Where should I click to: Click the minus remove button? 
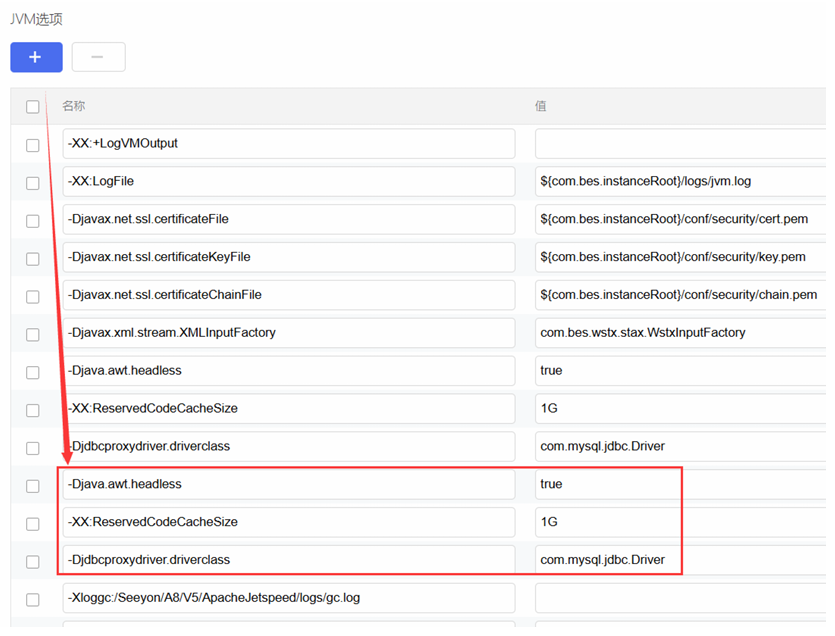[x=98, y=57]
